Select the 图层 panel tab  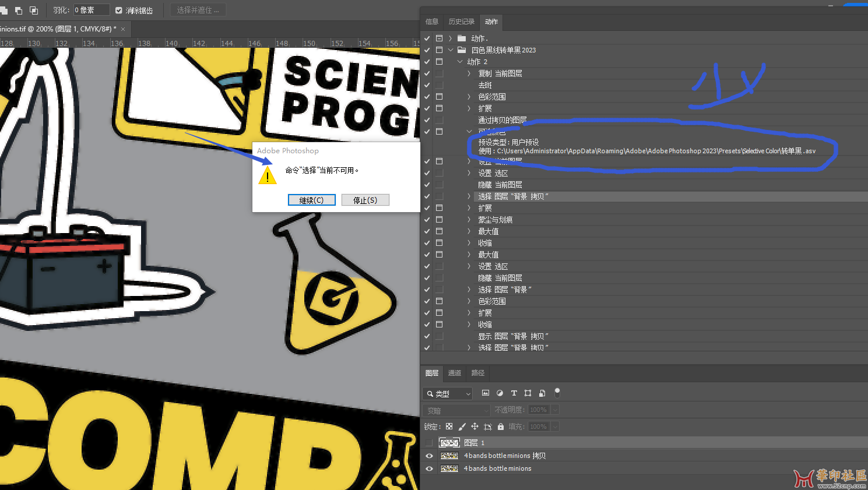432,373
